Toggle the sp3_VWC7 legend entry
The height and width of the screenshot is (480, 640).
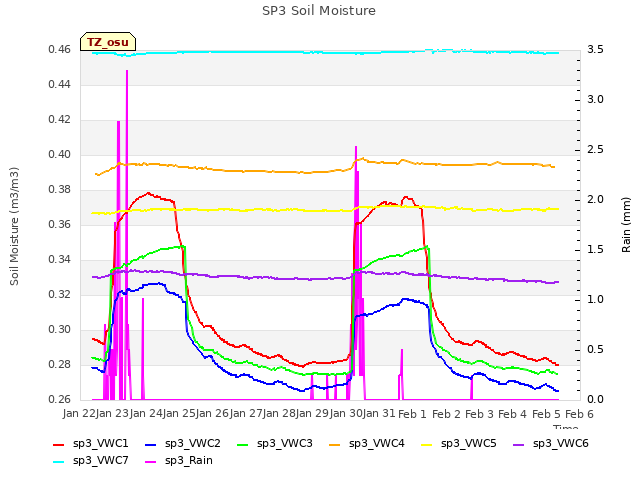(x=91, y=461)
